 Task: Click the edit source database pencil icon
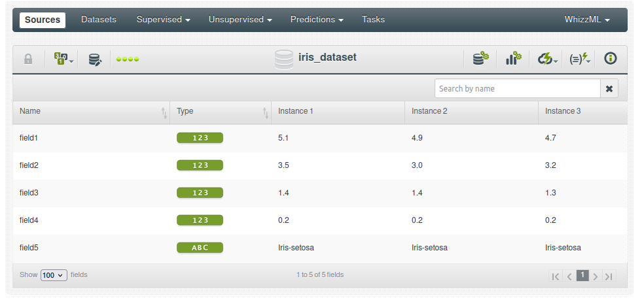click(x=95, y=59)
